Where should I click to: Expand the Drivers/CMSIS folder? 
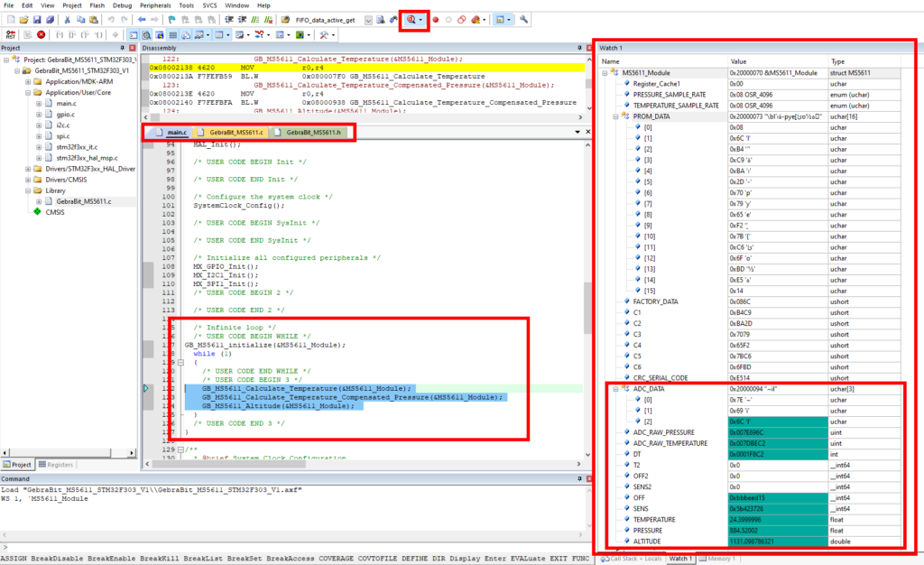click(28, 180)
